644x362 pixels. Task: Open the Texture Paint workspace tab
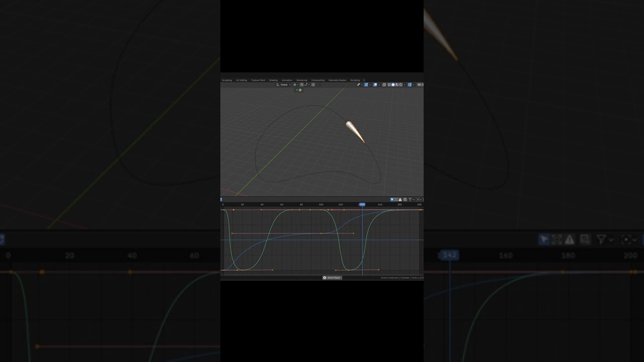point(258,80)
